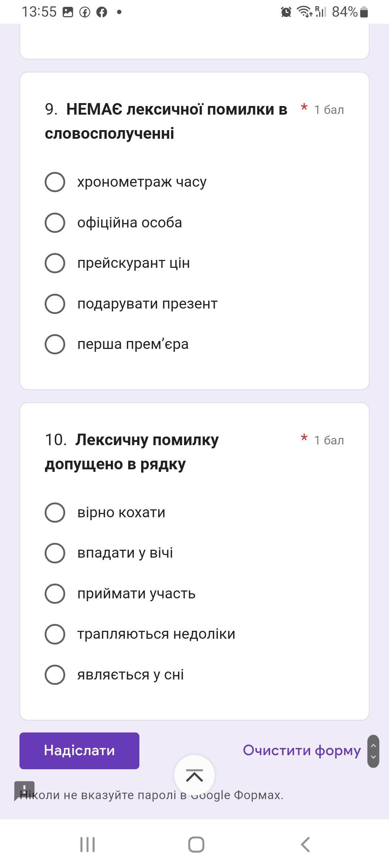Pick the 'прейскурант цін' radio button
This screenshot has height=868, width=389.
coord(55,263)
